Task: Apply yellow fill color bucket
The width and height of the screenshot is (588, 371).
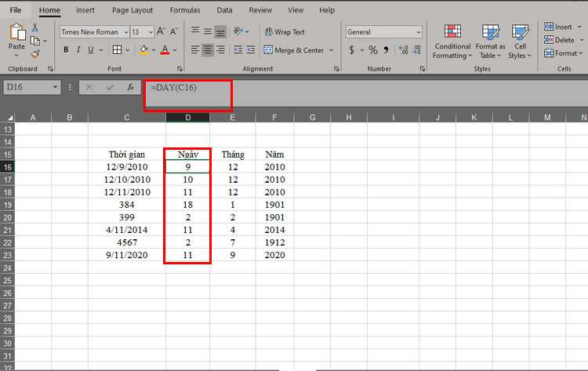Action: click(x=143, y=49)
